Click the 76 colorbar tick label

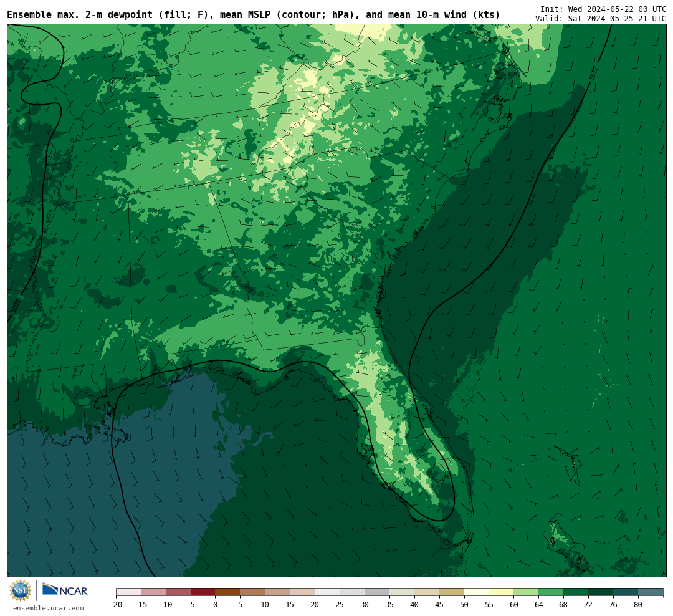613,605
